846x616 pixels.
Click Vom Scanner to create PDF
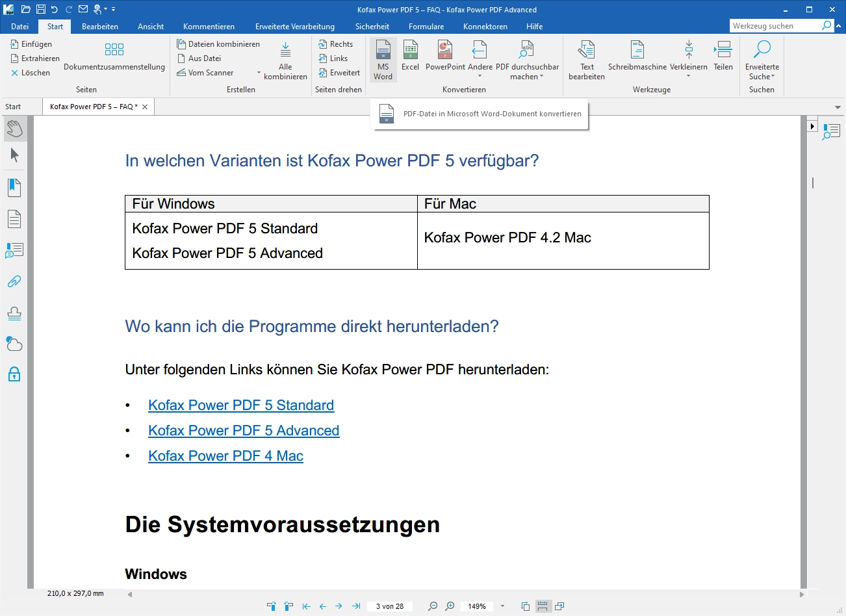point(205,73)
